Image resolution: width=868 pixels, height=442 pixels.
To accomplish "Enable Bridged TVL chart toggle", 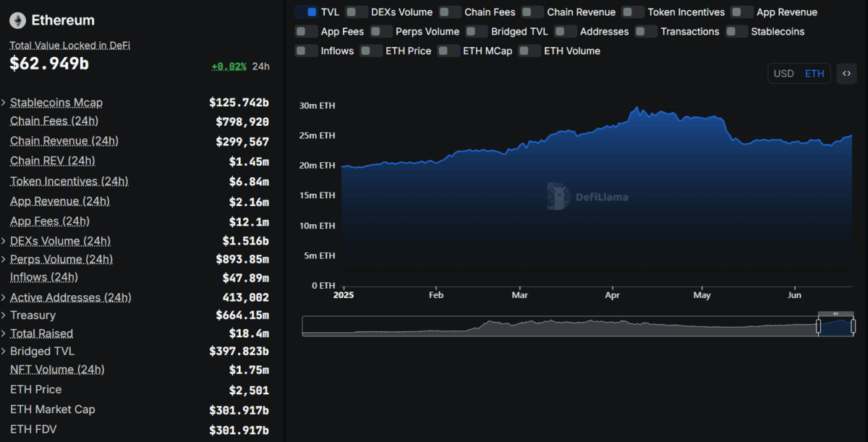I will 477,31.
